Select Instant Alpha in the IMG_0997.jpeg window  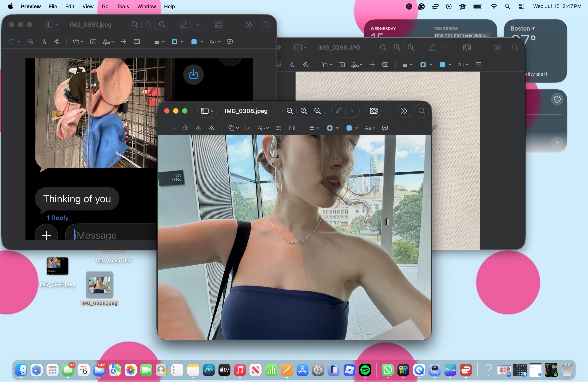pyautogui.click(x=30, y=41)
